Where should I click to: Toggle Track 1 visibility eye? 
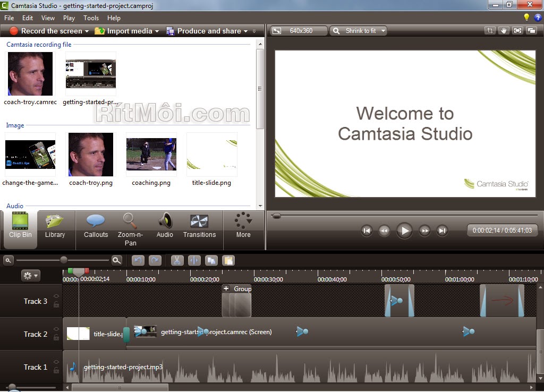[x=56, y=362]
